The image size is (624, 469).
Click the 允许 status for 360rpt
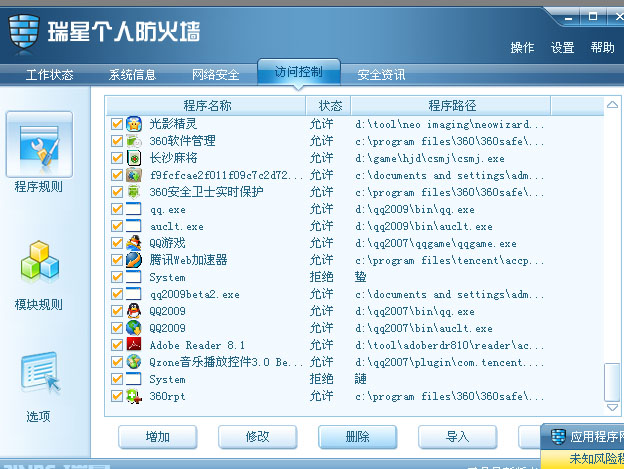click(321, 396)
